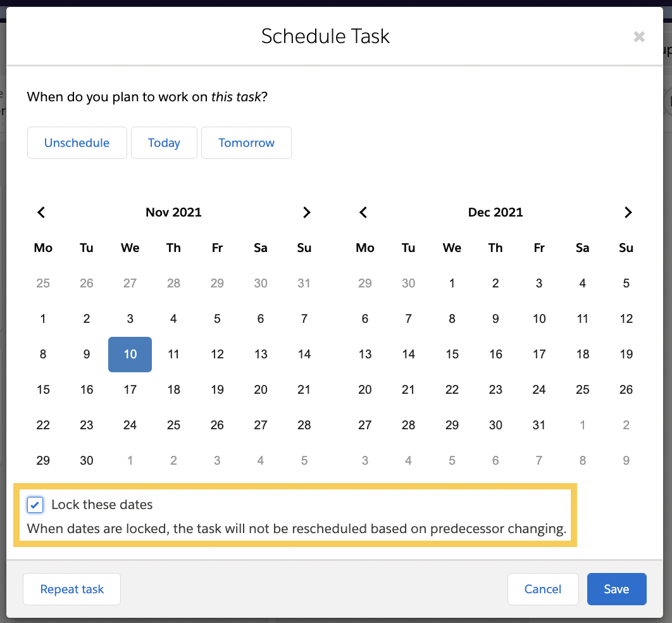Image resolution: width=672 pixels, height=623 pixels.
Task: Open the Repeat task options
Action: pos(72,589)
